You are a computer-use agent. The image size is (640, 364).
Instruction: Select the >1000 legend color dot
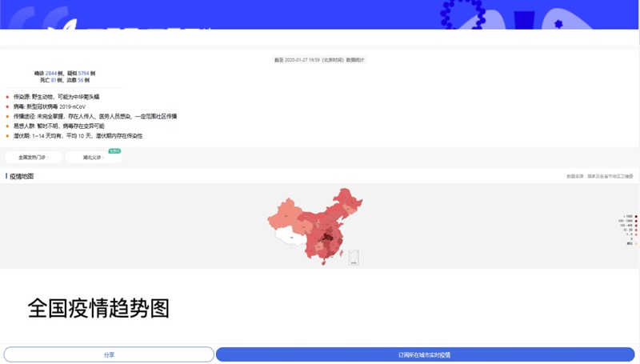[636, 216]
